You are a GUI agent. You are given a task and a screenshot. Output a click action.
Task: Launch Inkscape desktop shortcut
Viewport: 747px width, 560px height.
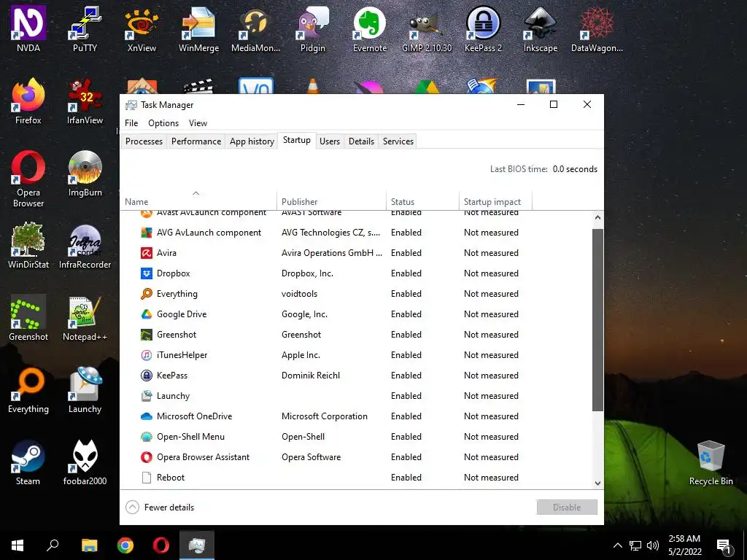[541, 29]
